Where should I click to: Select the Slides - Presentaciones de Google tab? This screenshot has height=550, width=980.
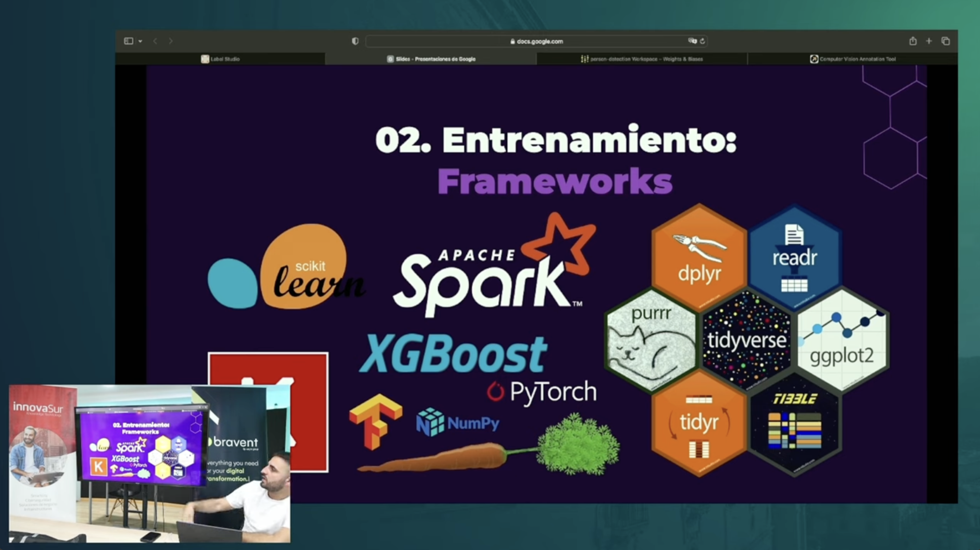[431, 59]
